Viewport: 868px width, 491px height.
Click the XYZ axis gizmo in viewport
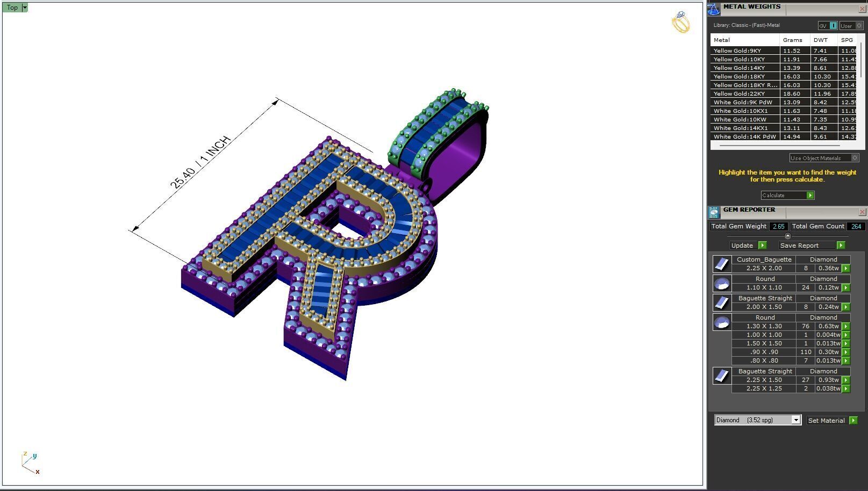(x=30, y=463)
